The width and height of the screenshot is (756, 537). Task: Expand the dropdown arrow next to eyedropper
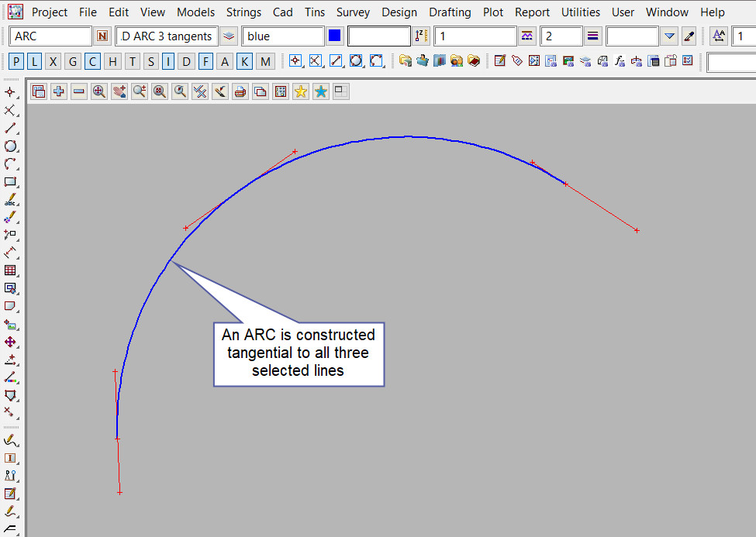[670, 36]
